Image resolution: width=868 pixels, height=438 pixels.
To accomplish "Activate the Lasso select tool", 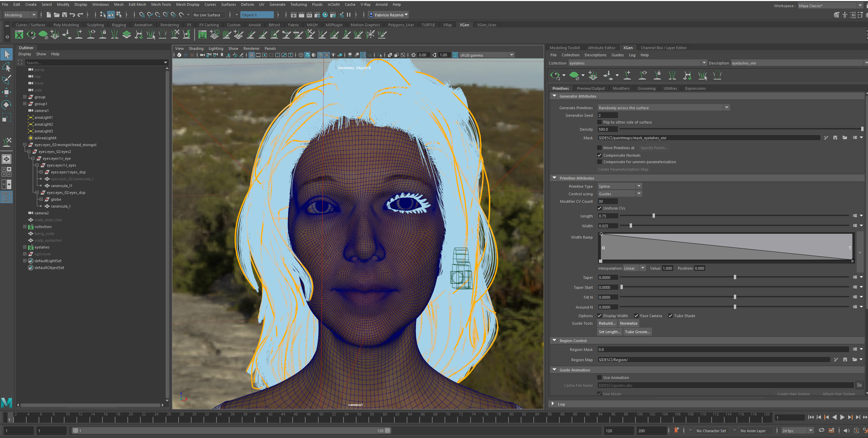I will 6,67.
